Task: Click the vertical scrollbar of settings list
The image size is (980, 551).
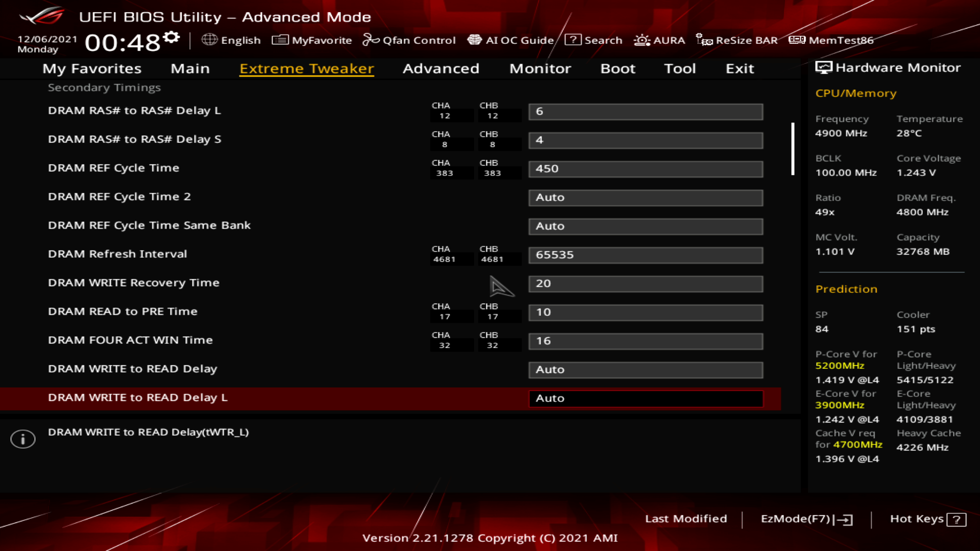Action: point(793,149)
